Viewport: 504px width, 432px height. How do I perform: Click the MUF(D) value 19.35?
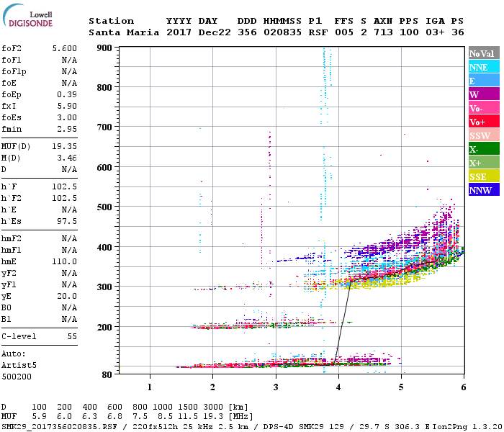tap(65, 146)
